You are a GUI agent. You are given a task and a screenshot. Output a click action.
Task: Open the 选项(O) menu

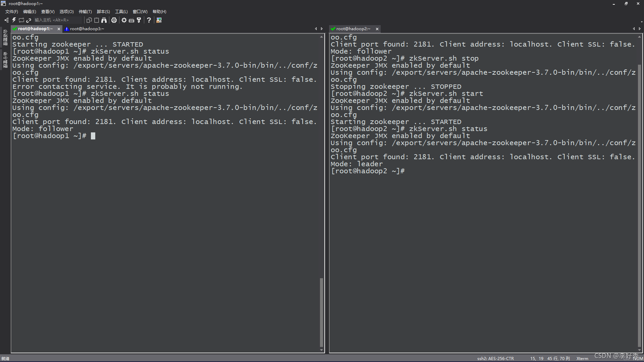[66, 12]
